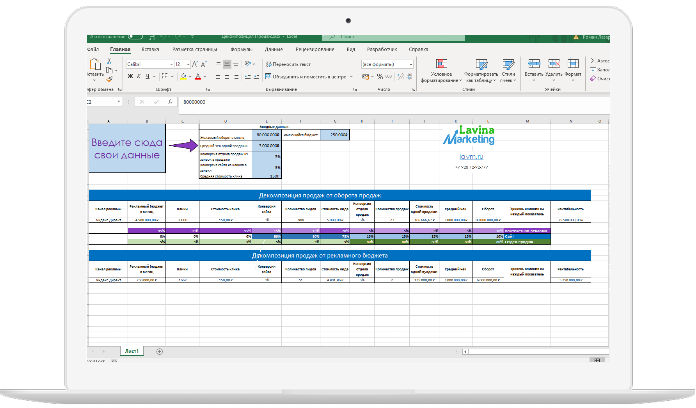Screen dimensions: 696x408
Task: Add a new sheet with plus icon
Action: click(159, 351)
